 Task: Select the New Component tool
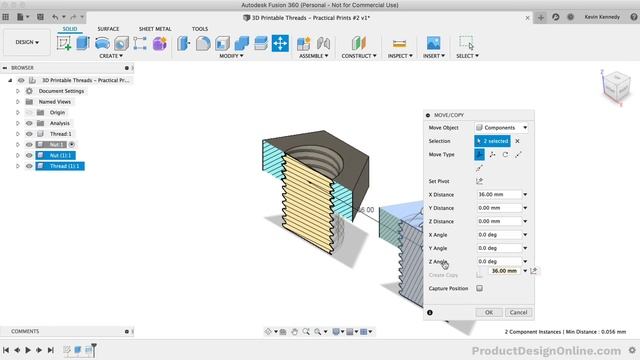[304, 43]
